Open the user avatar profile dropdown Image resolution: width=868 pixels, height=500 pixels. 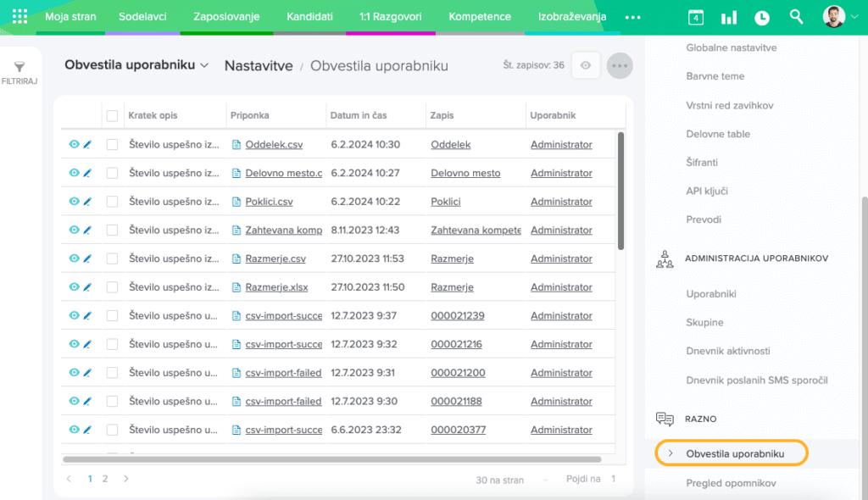(840, 17)
